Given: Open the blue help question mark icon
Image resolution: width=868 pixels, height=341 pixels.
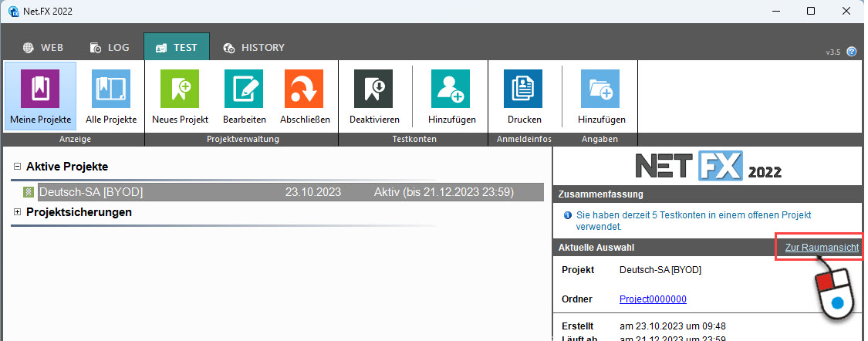Looking at the screenshot, I should point(852,52).
